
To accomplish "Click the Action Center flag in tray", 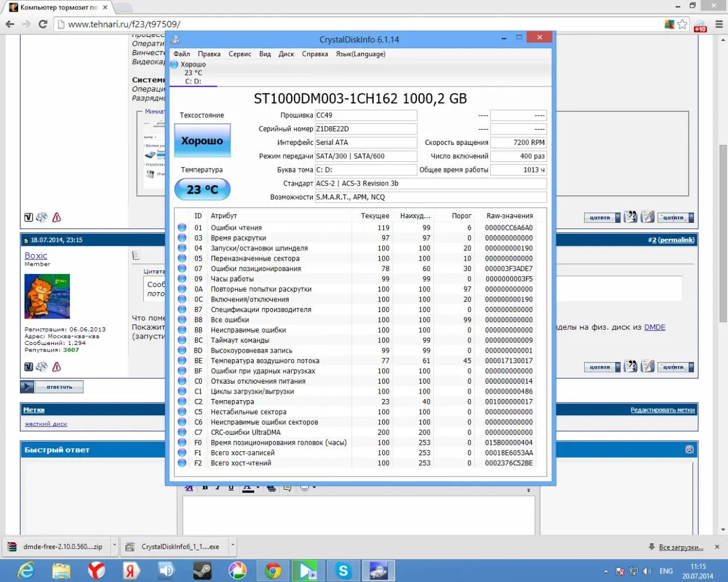I will point(619,571).
